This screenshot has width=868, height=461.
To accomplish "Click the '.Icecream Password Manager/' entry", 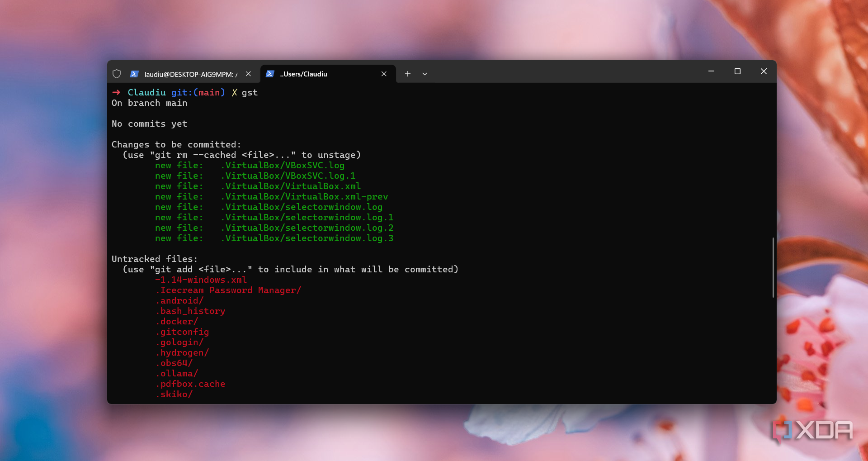I will click(228, 290).
